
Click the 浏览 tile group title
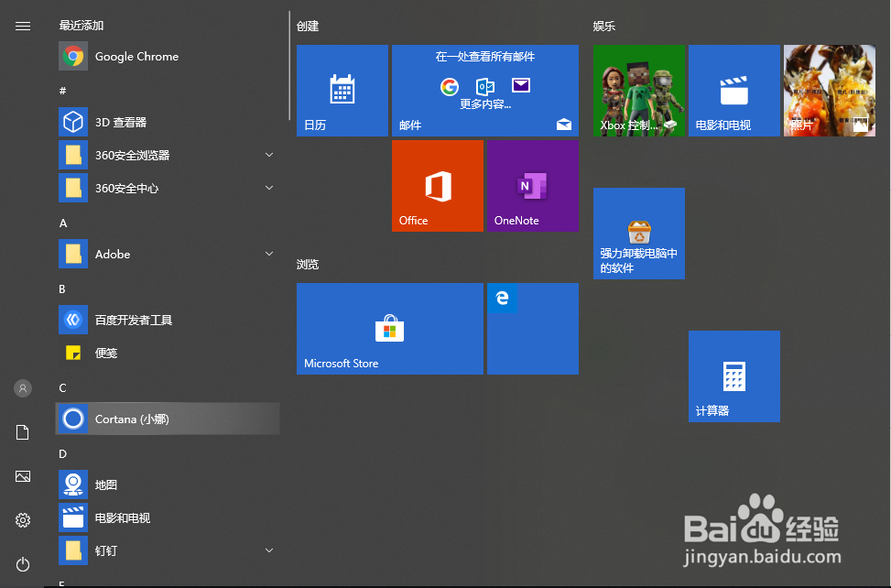point(308,264)
